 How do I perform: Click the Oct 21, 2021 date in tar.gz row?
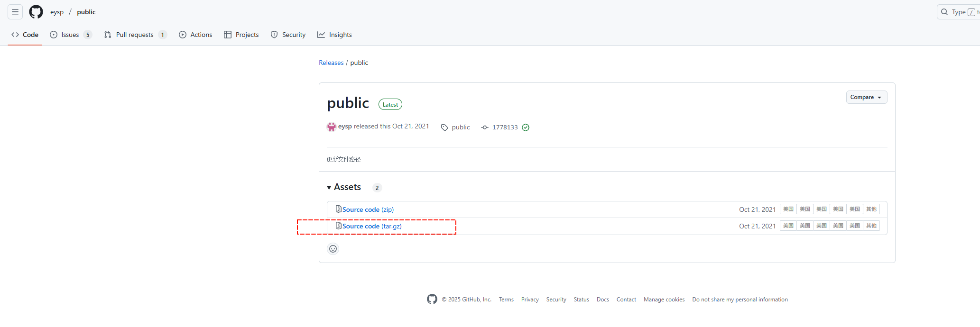tap(757, 226)
